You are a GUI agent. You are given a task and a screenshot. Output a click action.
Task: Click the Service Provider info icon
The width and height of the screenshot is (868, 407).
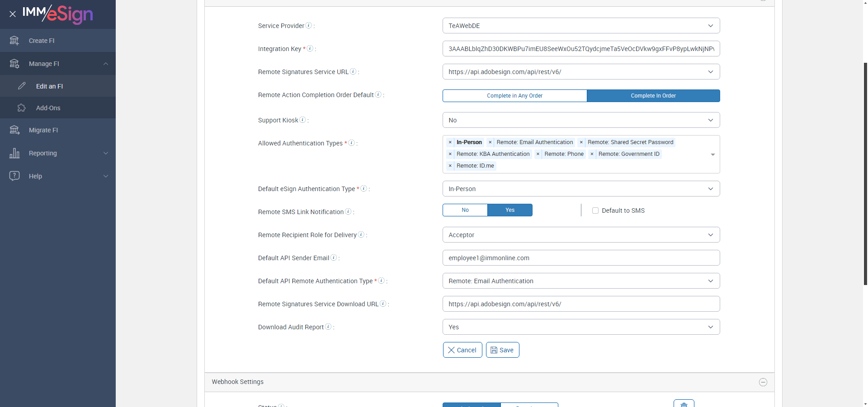coord(309,25)
